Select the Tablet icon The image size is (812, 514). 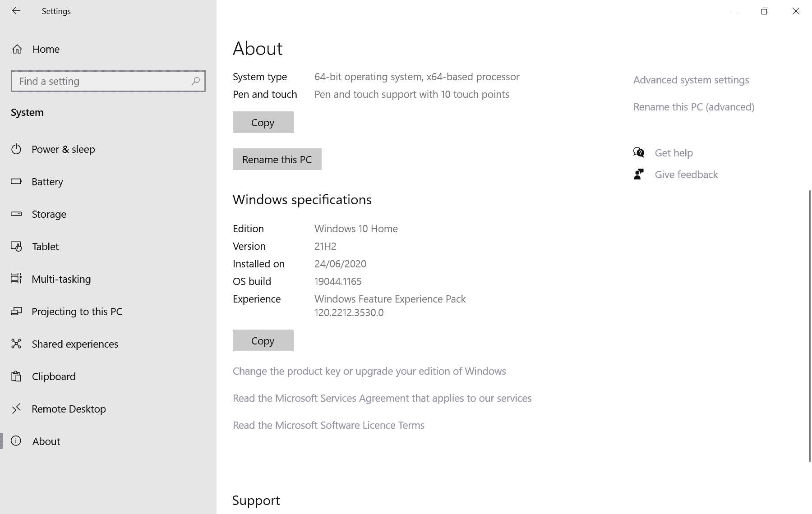click(16, 247)
